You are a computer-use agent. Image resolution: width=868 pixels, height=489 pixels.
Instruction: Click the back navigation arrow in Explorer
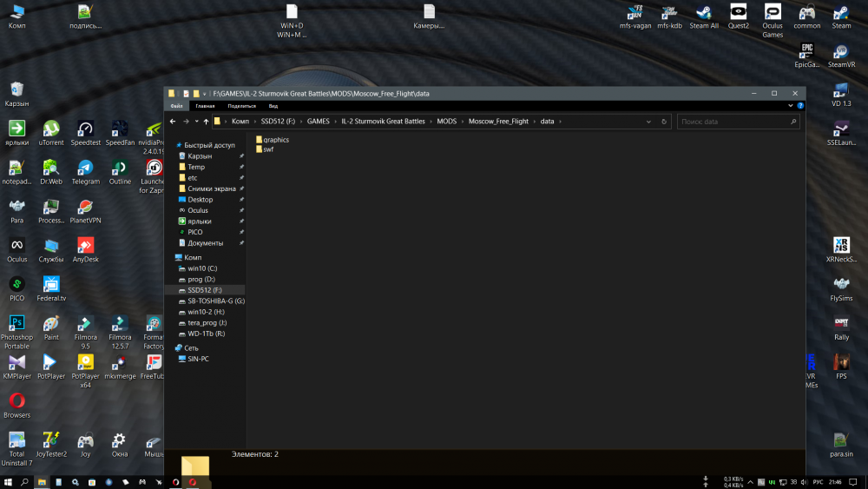tap(173, 122)
